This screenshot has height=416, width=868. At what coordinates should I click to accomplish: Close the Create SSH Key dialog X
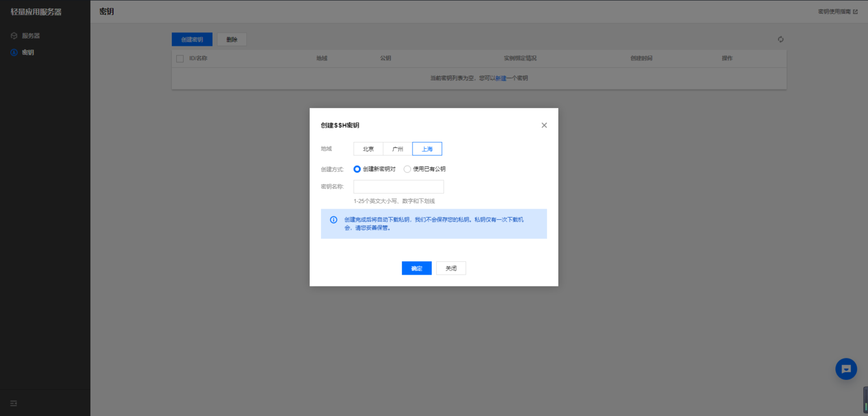pyautogui.click(x=544, y=125)
